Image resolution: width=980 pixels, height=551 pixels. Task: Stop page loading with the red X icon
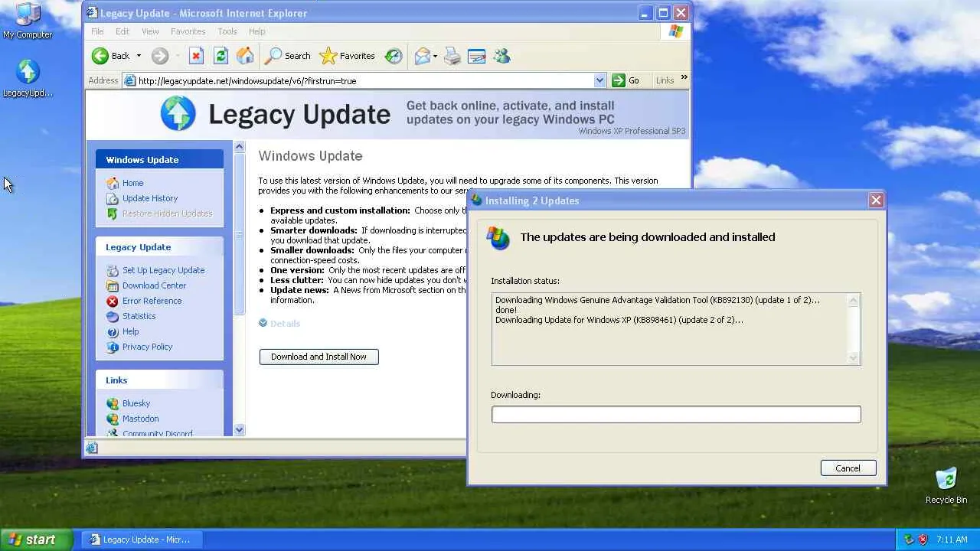[196, 56]
